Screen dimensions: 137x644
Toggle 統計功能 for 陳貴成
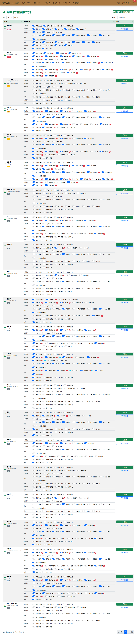(x=68, y=182)
